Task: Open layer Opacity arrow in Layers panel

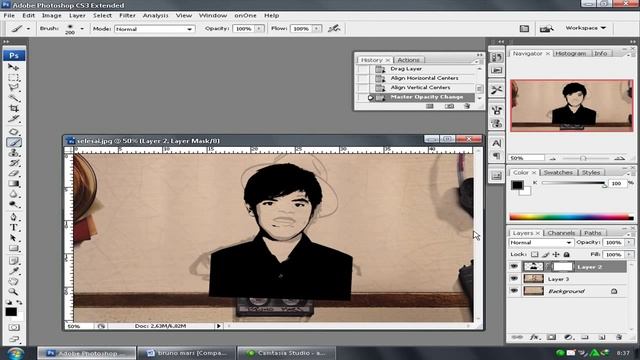Action: click(629, 242)
